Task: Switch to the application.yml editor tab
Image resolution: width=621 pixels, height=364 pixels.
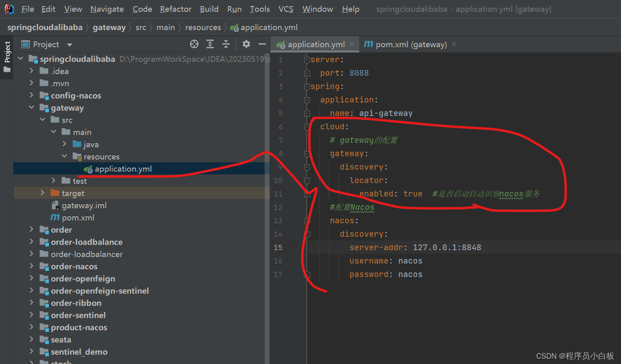Action: point(314,44)
